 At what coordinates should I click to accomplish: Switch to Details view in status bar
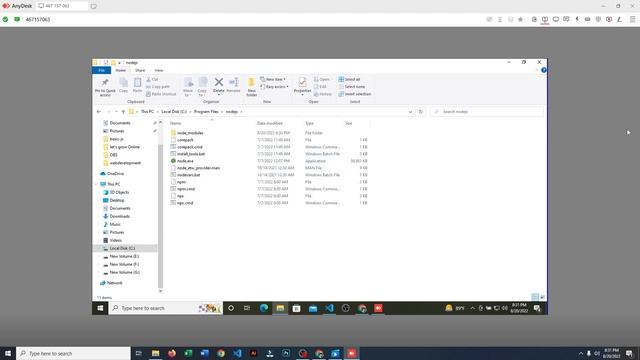click(535, 297)
